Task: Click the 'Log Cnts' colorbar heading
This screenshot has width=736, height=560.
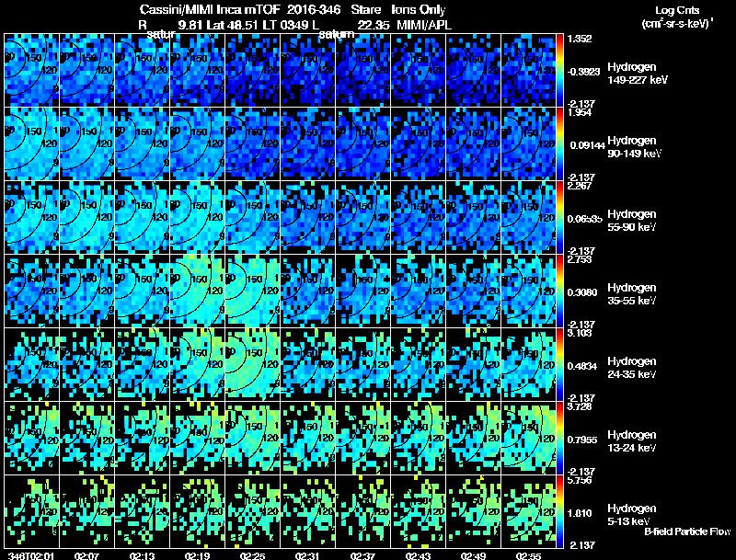Action: (x=677, y=10)
